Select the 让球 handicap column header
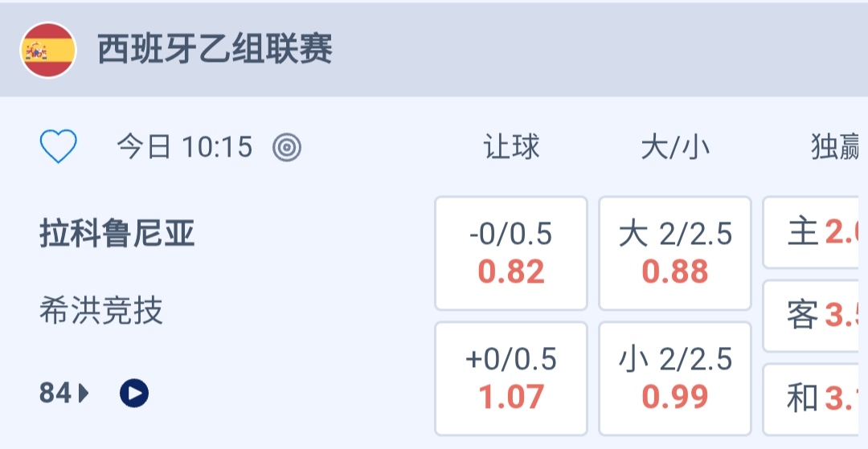The height and width of the screenshot is (449, 868). (x=511, y=147)
